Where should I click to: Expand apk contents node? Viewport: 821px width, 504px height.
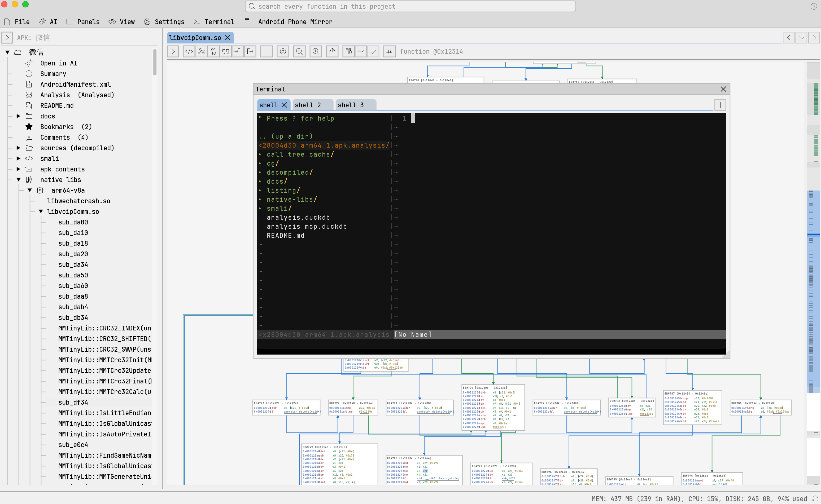19,169
